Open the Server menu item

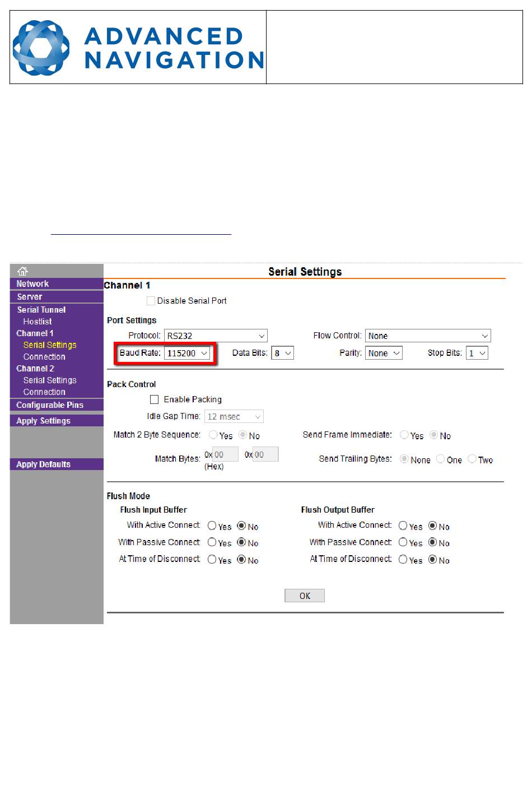[x=30, y=297]
